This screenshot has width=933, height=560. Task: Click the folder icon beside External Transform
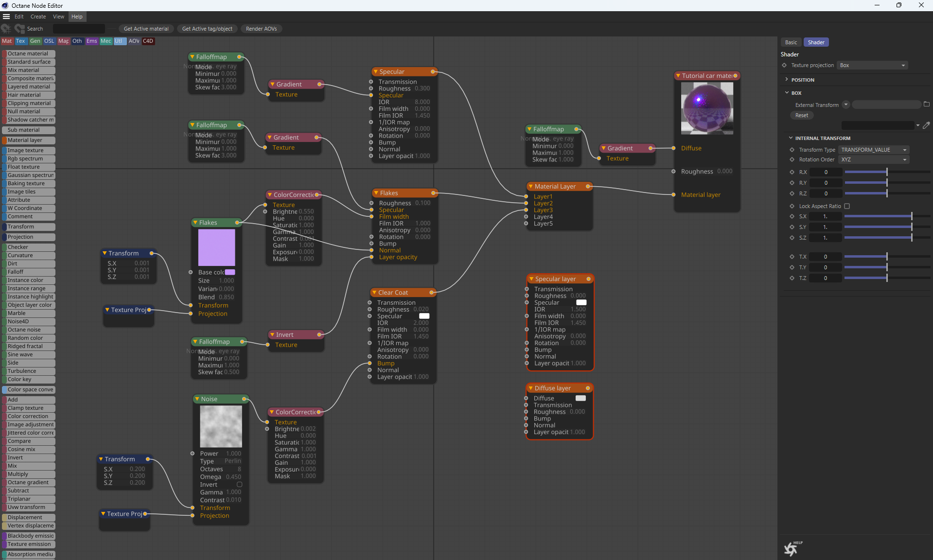pyautogui.click(x=927, y=105)
